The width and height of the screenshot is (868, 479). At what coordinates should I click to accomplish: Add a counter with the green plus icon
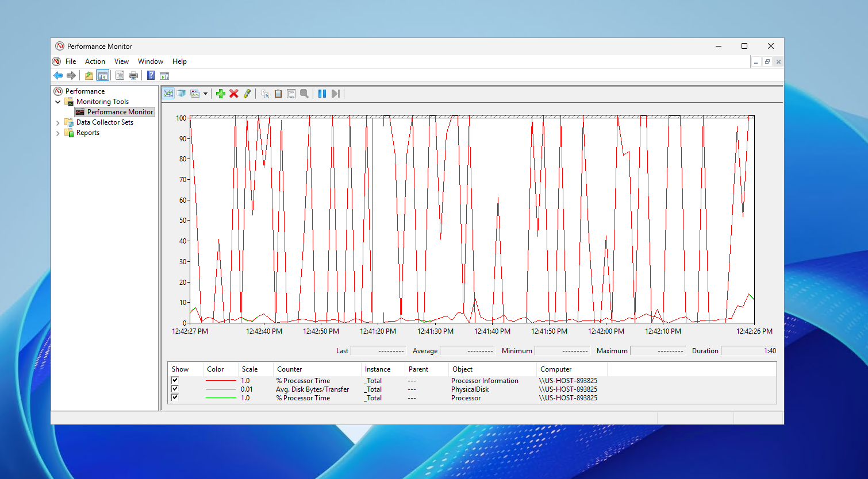click(221, 94)
